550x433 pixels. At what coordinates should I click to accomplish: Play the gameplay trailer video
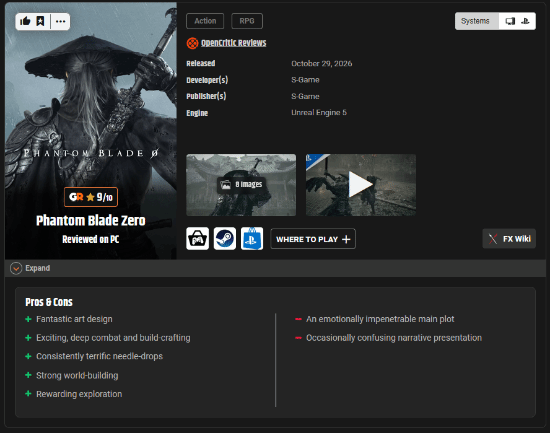tap(361, 185)
